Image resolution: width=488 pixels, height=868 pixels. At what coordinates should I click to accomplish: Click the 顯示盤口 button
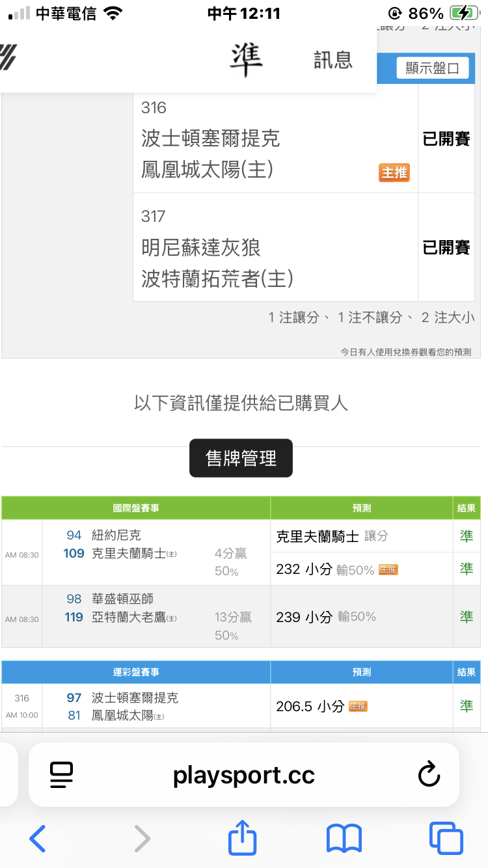pos(433,68)
